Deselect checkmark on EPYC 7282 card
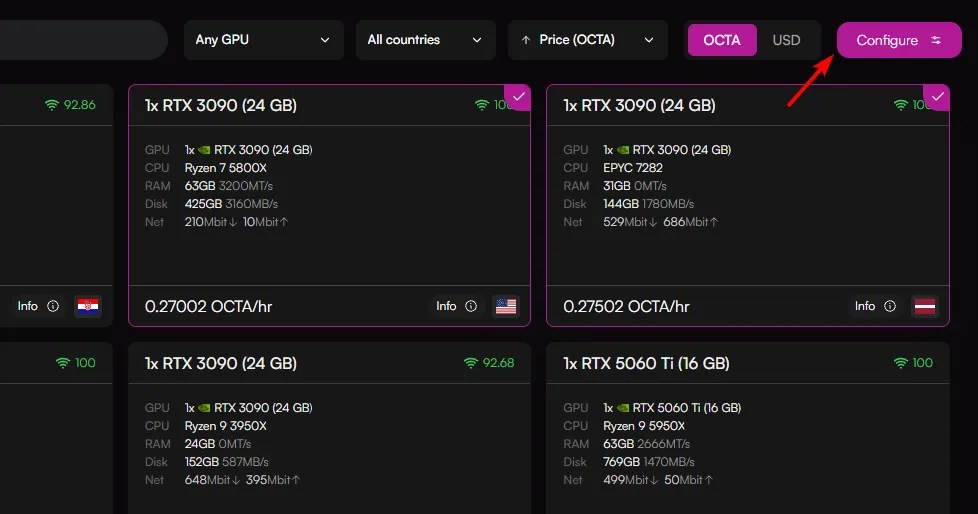This screenshot has height=514, width=978. coord(937,97)
